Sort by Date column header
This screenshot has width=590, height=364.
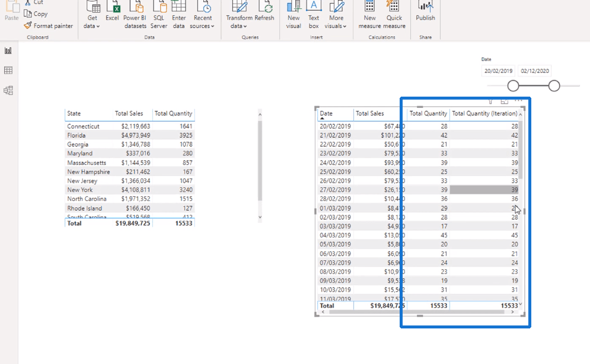pyautogui.click(x=326, y=113)
